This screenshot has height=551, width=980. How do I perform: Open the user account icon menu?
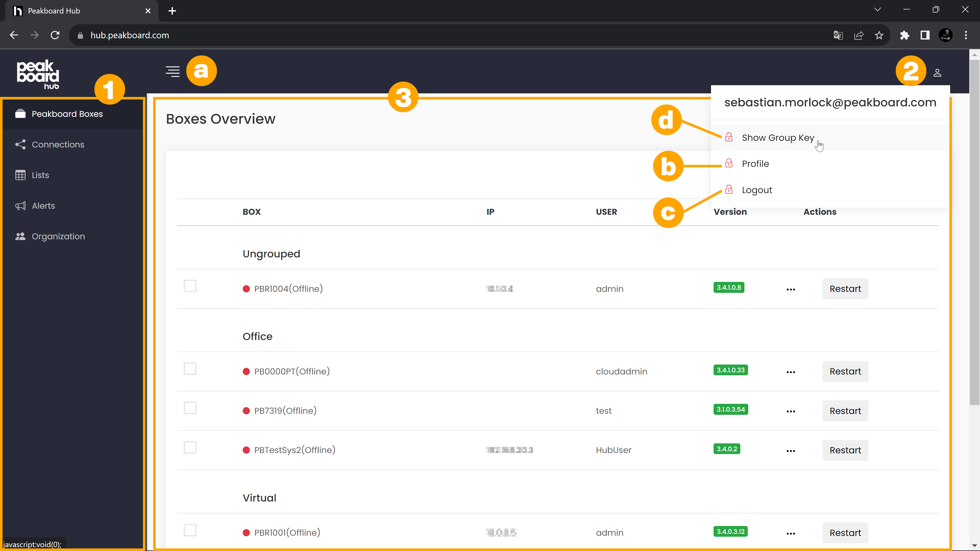[x=937, y=73]
